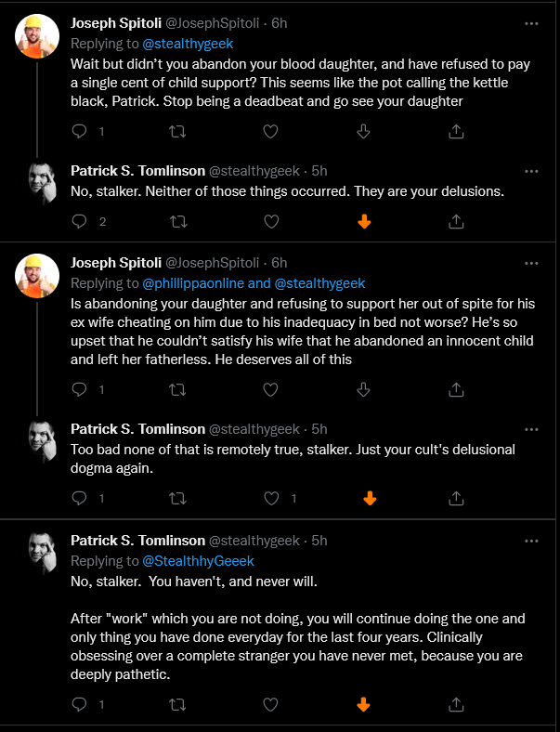Open more menu on 'delusional dogma' tweet
This screenshot has width=560, height=732.
coord(531,429)
